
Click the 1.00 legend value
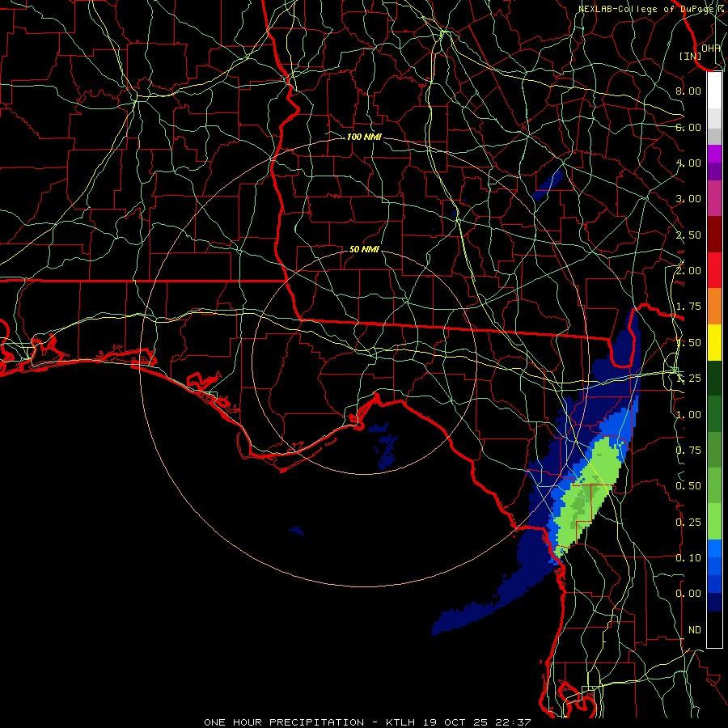pos(688,415)
